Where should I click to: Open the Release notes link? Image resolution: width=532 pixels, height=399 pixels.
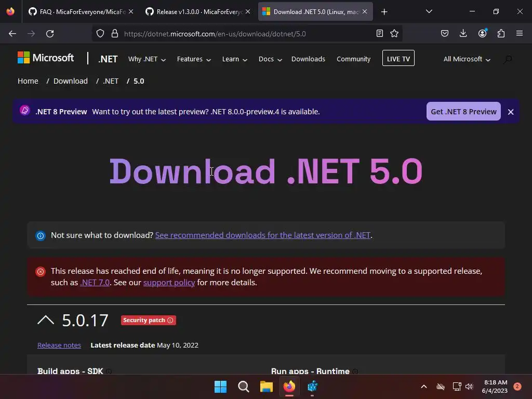click(x=59, y=345)
